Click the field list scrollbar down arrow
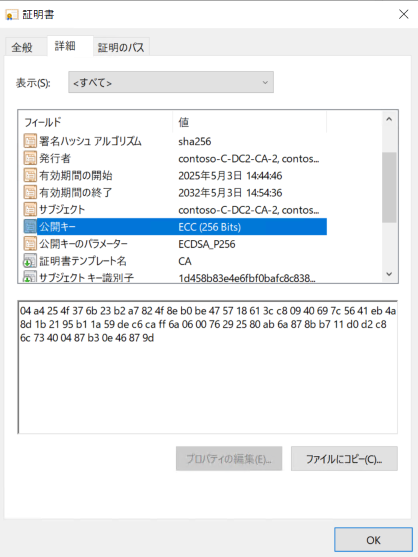 pos(389,274)
